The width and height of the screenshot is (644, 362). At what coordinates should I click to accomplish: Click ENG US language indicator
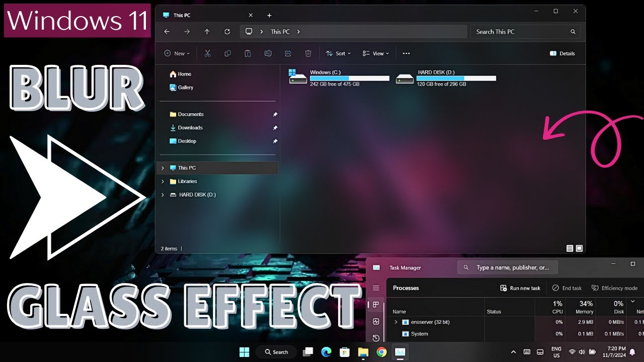556,352
